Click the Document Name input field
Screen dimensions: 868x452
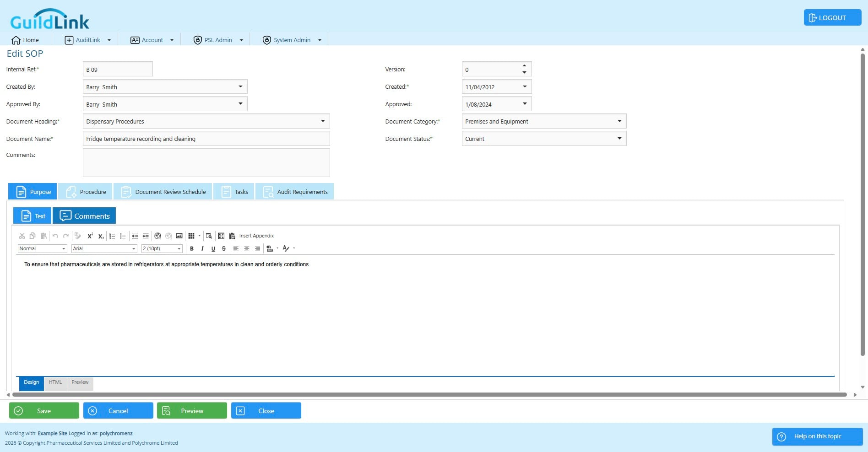coord(206,139)
